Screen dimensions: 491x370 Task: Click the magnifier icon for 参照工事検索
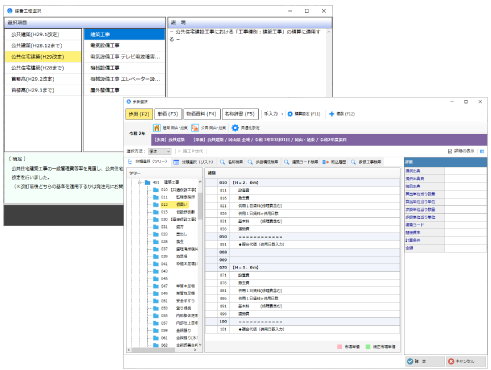(353, 162)
